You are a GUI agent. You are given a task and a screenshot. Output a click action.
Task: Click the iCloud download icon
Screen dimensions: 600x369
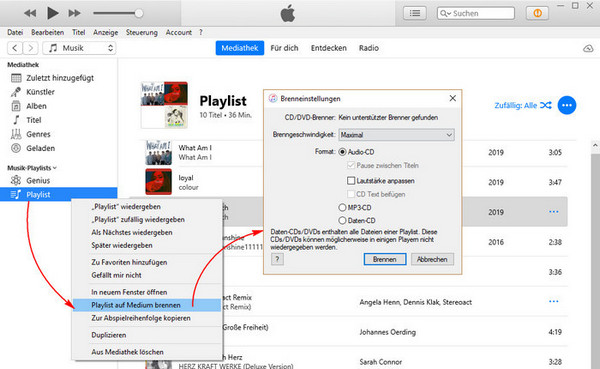tap(588, 48)
